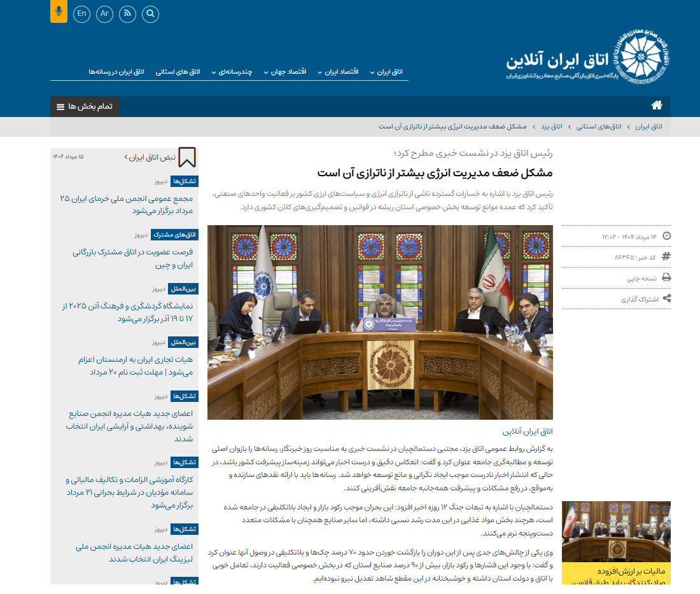Open the اتاق های استانی menu item
This screenshot has width=700, height=594.
178,72
